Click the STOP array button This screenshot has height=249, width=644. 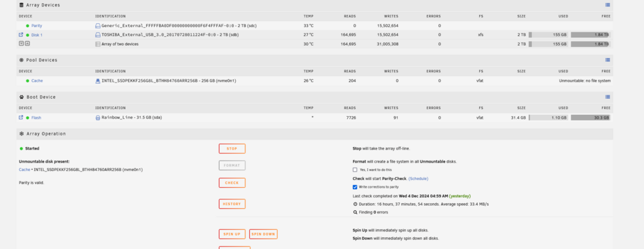point(232,148)
